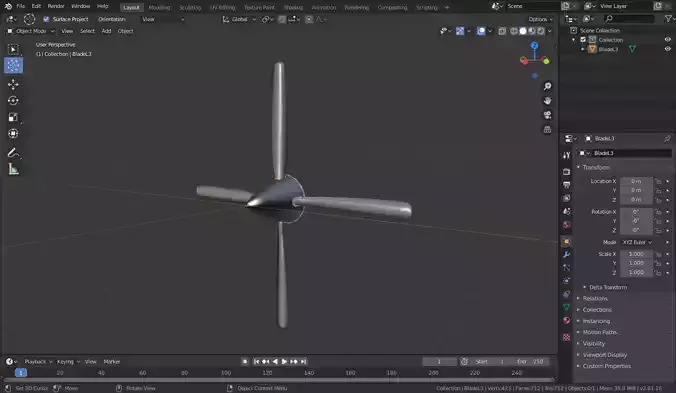Uncheck the Surface Project checkbox
The height and width of the screenshot is (393, 676).
coord(46,19)
